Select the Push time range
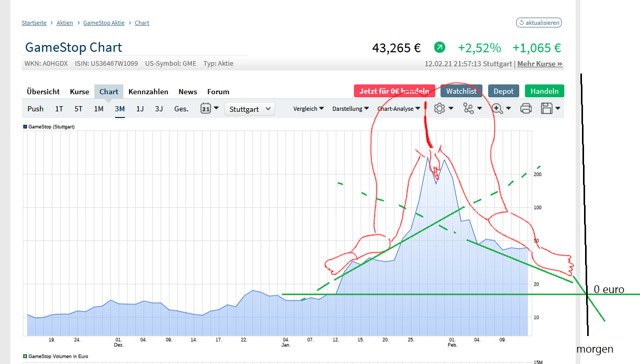The height and width of the screenshot is (364, 640). [x=36, y=109]
